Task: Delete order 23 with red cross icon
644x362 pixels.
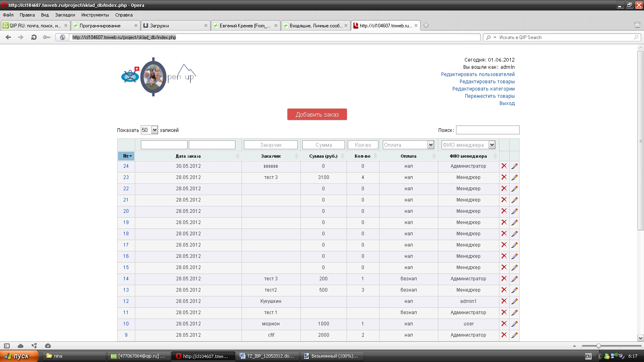Action: (504, 177)
